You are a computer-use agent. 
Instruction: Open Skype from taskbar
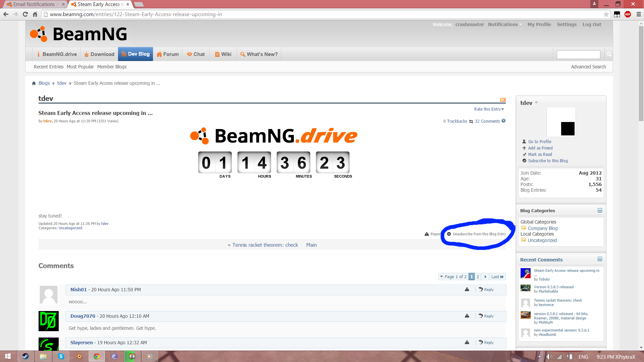point(61,356)
